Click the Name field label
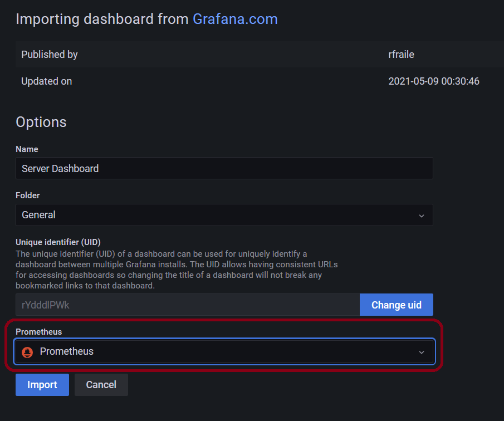This screenshot has width=504, height=421. click(27, 149)
